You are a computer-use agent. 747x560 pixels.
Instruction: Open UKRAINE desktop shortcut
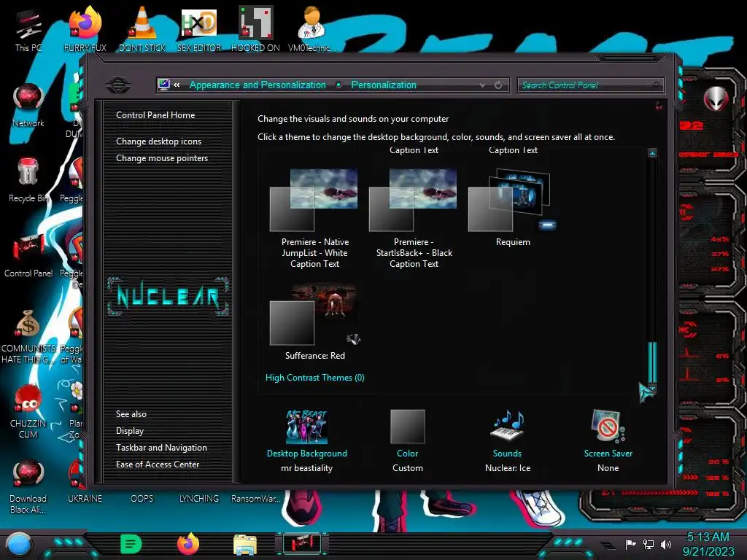[x=85, y=498]
